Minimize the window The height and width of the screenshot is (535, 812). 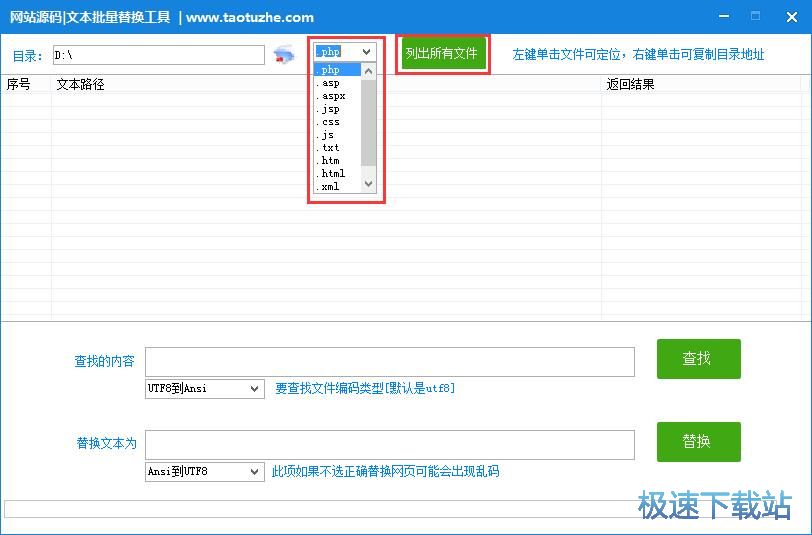pos(724,17)
